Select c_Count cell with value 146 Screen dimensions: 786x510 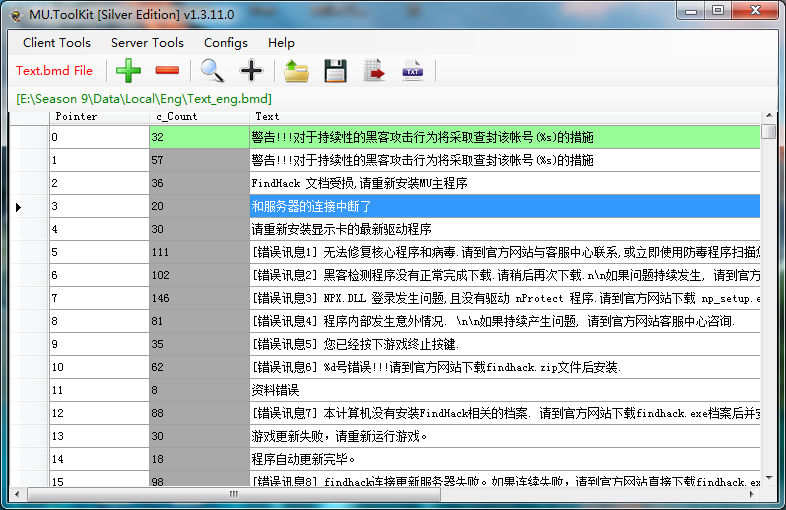point(200,298)
